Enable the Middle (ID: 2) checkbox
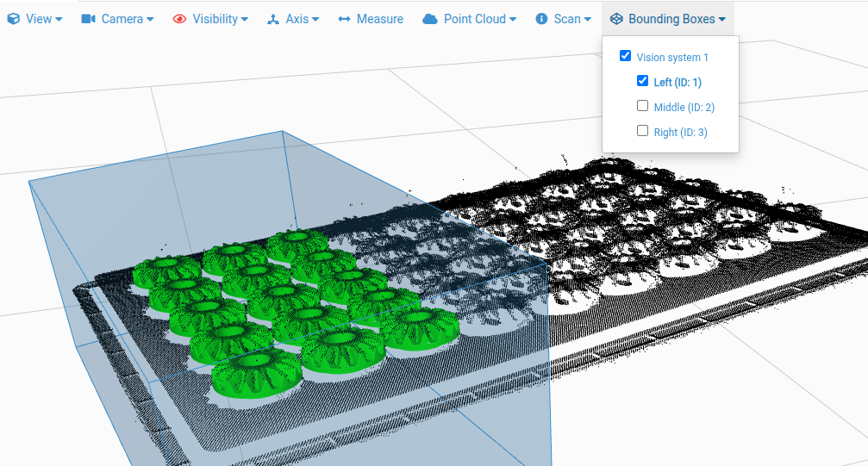868x466 pixels. pyautogui.click(x=642, y=106)
